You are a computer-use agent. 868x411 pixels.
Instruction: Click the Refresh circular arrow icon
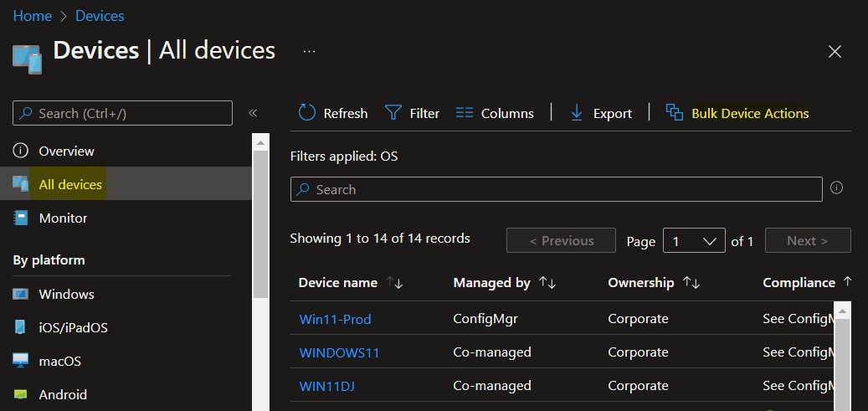306,112
